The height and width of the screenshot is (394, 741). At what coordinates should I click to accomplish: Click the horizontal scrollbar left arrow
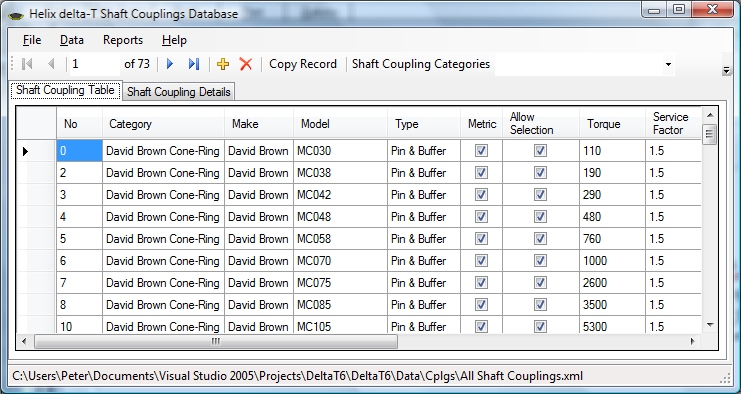25,341
